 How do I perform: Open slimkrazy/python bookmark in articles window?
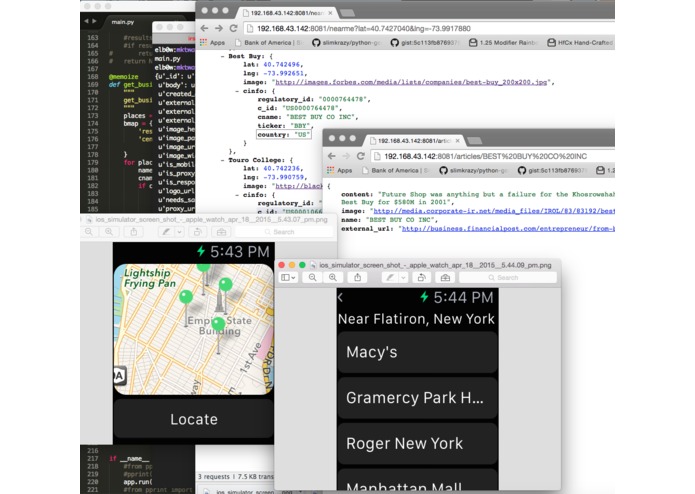(474, 170)
